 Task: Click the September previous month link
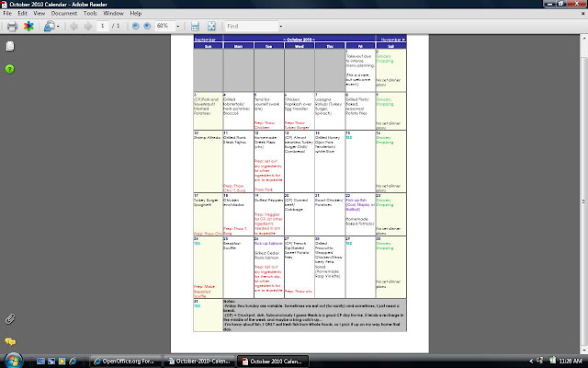coord(205,40)
